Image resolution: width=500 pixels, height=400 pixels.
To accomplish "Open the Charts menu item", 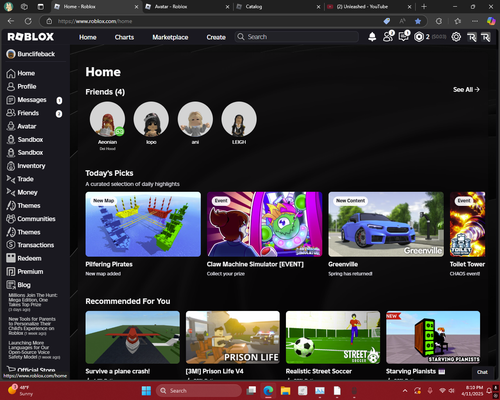I will [x=124, y=37].
